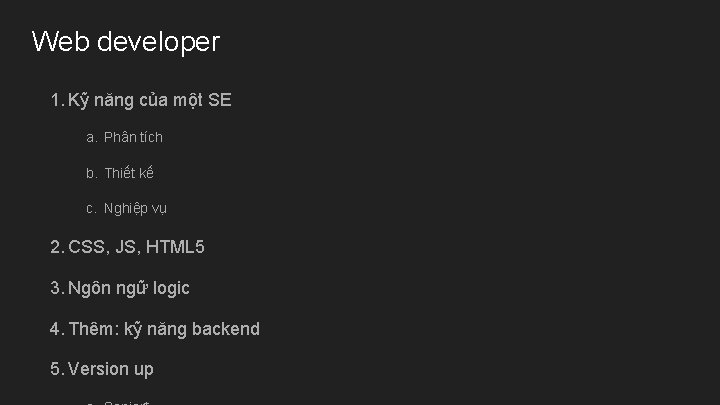Click the 'b.' marker before Thiết kế
Image resolution: width=720 pixels, height=405 pixels.
pos(91,173)
